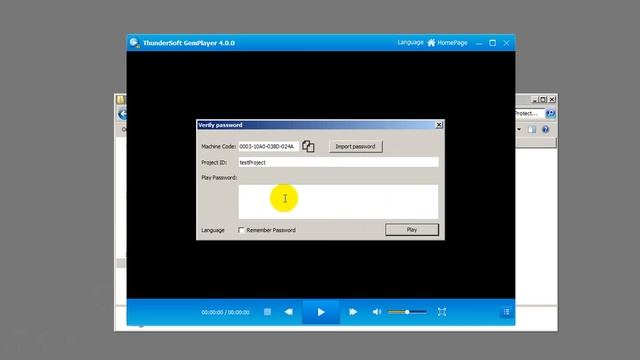Open the playlist panel icon
This screenshot has height=360, width=640.
tap(506, 312)
